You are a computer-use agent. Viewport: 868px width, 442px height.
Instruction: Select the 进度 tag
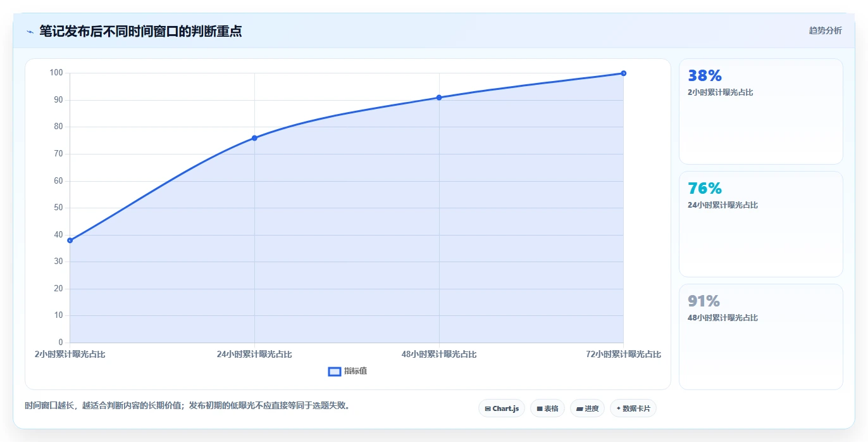(587, 408)
